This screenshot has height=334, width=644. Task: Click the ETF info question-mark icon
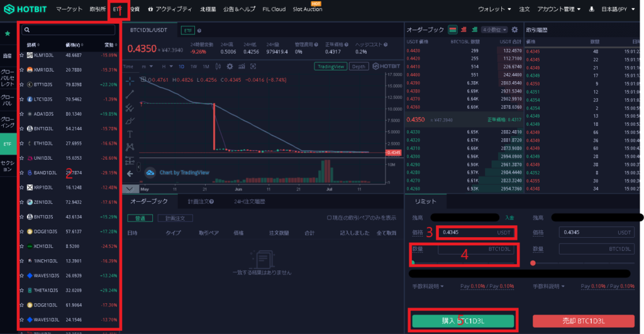(199, 30)
